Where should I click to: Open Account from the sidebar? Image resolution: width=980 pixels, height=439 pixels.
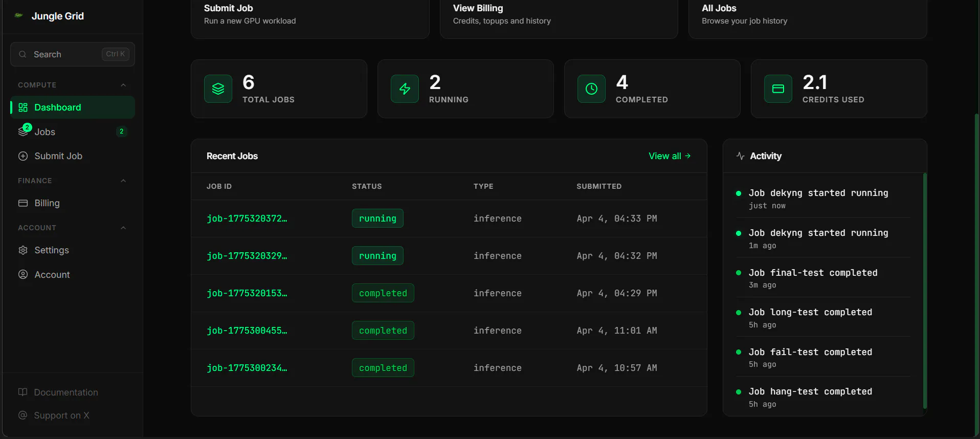73,275
